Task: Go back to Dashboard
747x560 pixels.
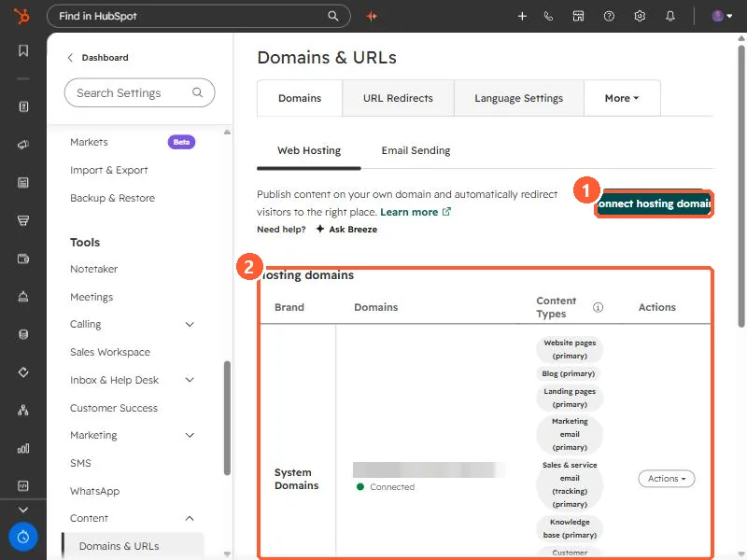Action: [x=98, y=58]
